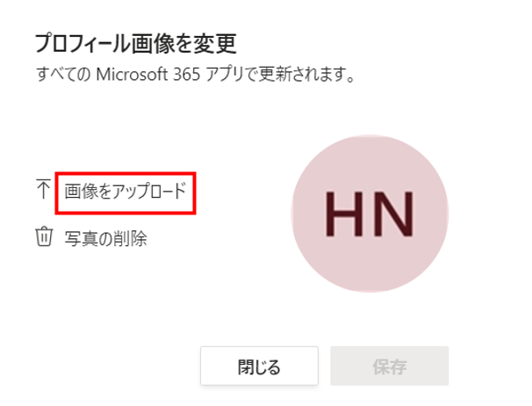Click the greyed-out 保存 button
The width and height of the screenshot is (532, 406).
(x=390, y=366)
